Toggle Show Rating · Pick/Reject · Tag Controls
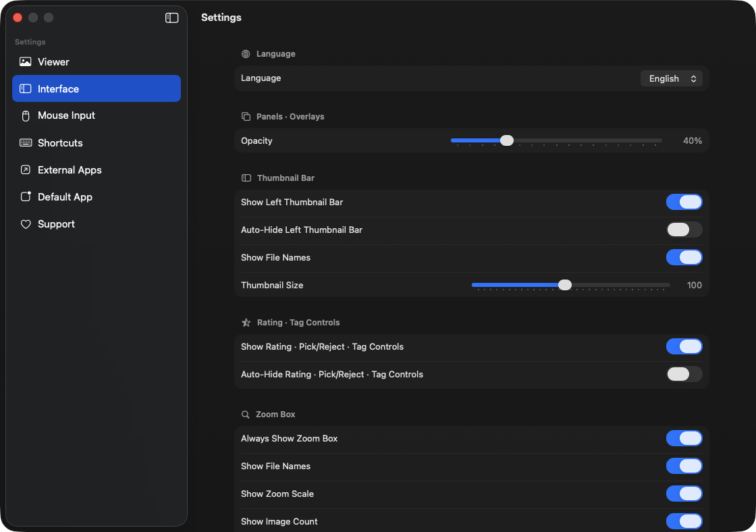 click(x=684, y=346)
